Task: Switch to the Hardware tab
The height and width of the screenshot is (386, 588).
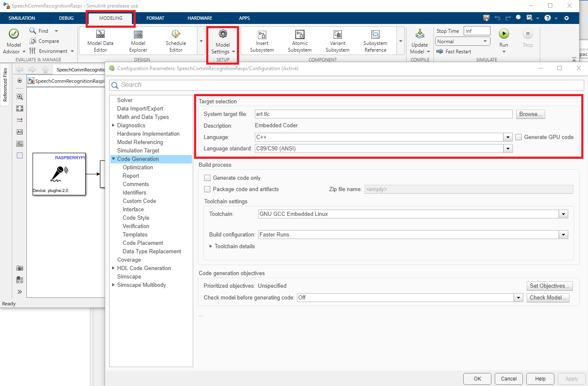Action: [199, 18]
